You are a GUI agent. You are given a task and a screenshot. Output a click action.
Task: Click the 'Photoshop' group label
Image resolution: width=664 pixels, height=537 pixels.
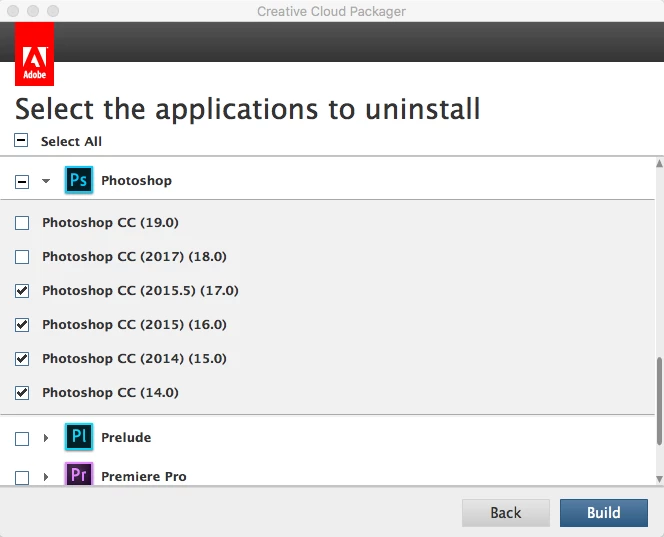[136, 180]
